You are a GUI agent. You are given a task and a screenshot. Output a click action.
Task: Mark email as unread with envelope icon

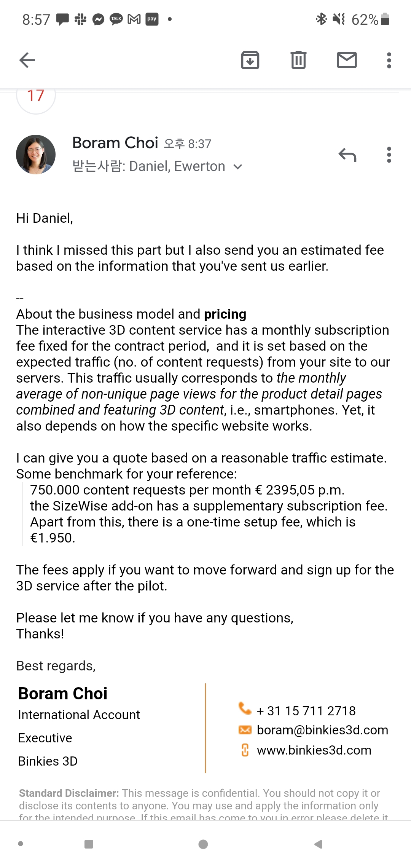coord(347,60)
